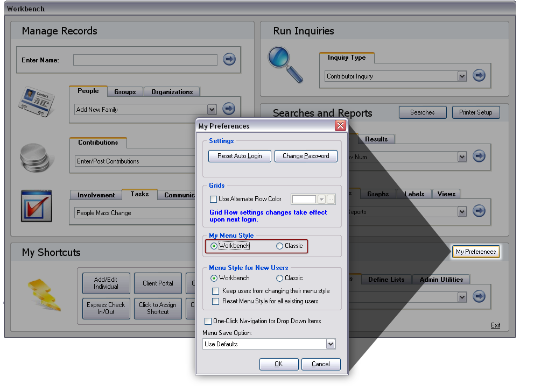
Task: Click the go arrow next to Enter Name
Action: (229, 59)
